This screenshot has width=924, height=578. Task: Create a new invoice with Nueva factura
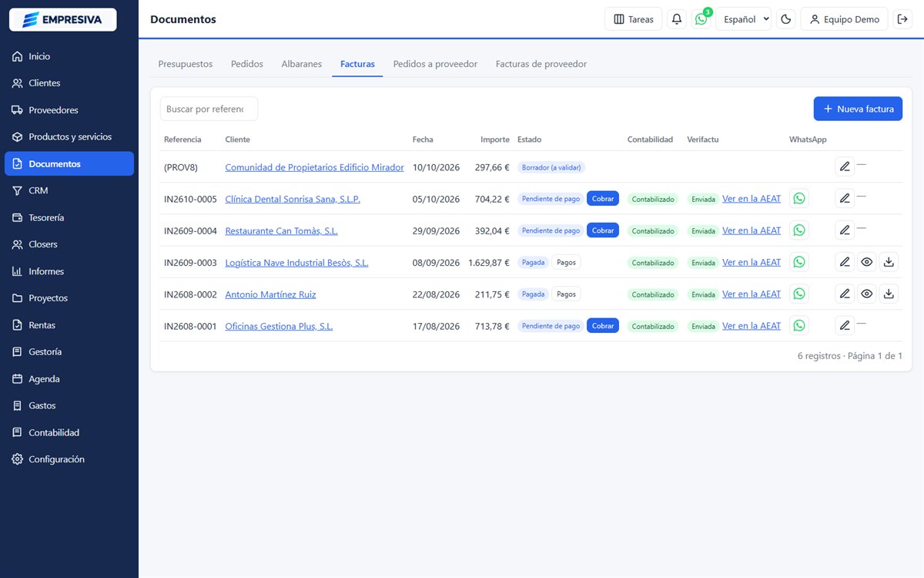(858, 109)
